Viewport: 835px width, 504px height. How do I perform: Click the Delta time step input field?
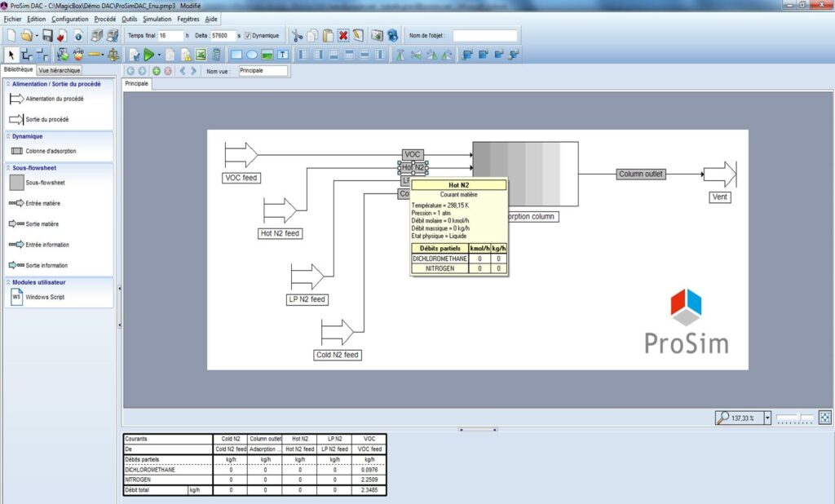(223, 36)
